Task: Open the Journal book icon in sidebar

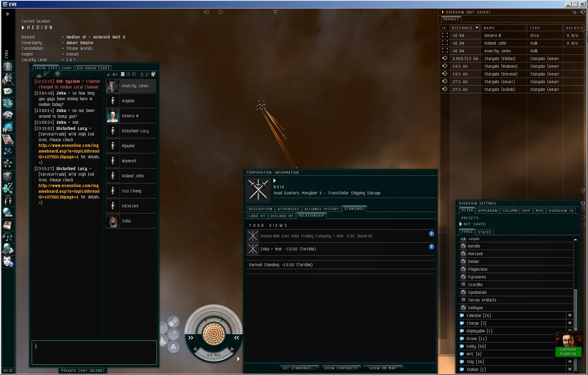Action: pos(8,224)
